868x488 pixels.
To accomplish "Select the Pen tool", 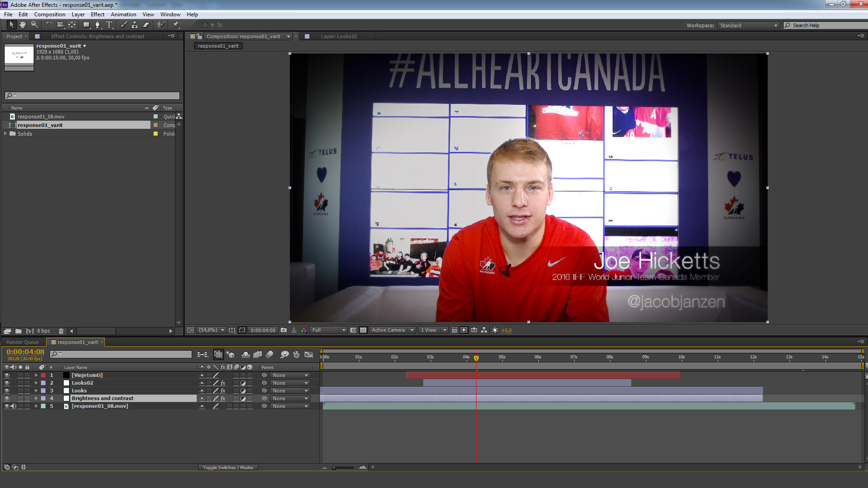I will tap(98, 25).
